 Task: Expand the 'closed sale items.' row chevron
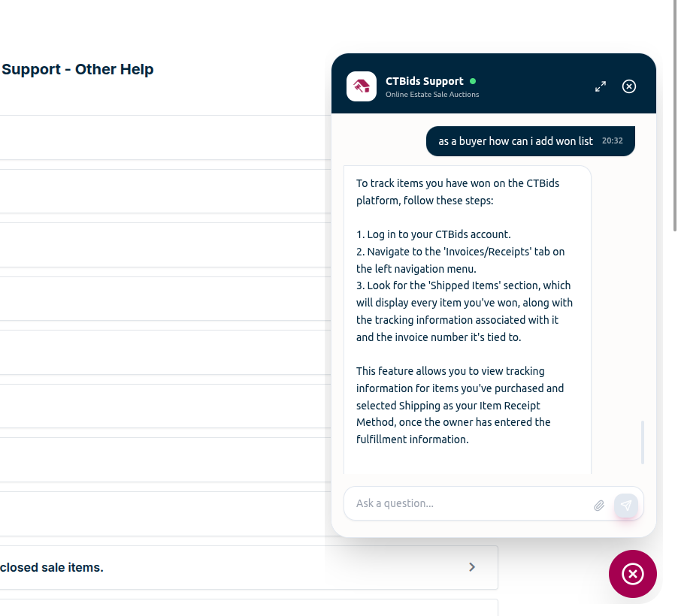472,567
